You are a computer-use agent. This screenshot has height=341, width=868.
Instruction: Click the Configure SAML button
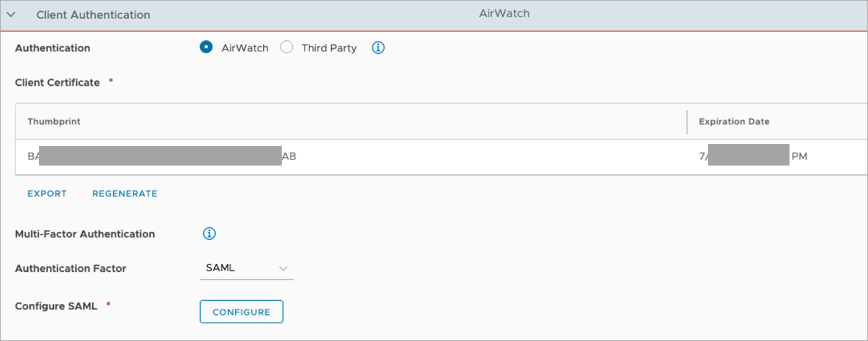coord(242,312)
